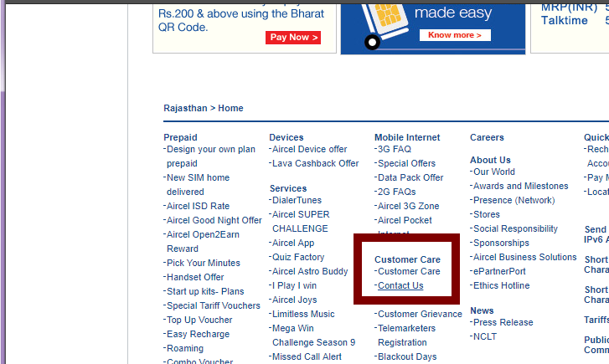
Task: Open Aircel 3G Zone link
Action: 409,206
